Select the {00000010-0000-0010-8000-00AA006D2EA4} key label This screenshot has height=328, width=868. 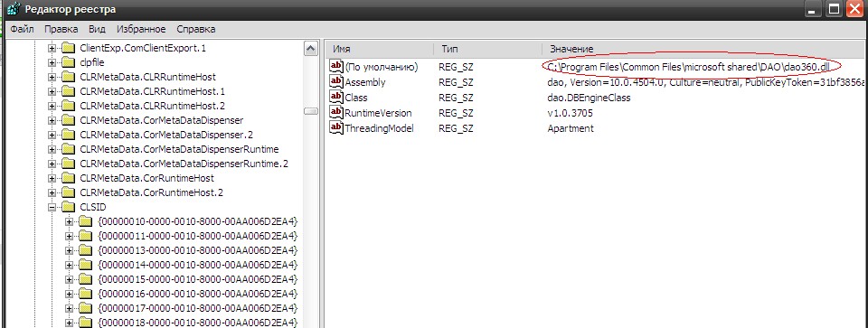click(x=198, y=221)
